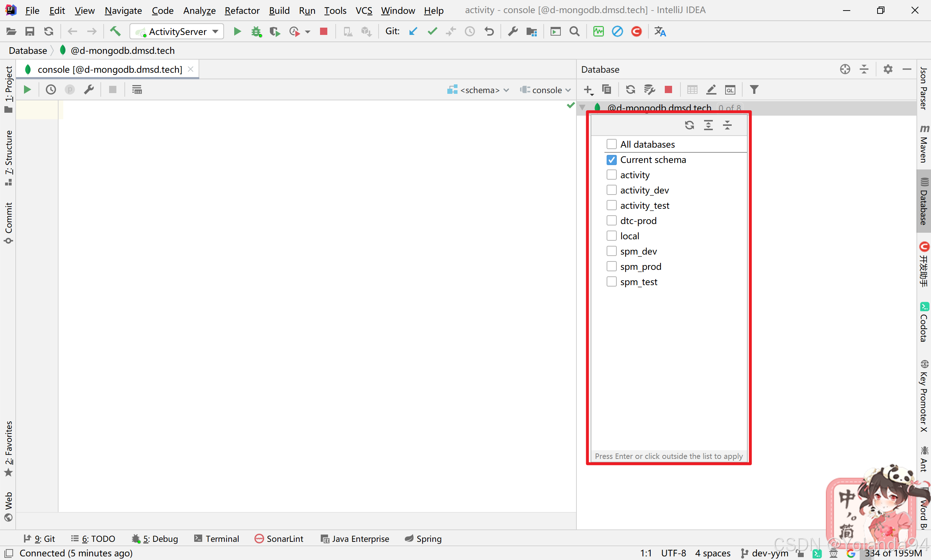Click the Filter funnel icon in Database panel
The height and width of the screenshot is (560, 931).
click(x=754, y=90)
